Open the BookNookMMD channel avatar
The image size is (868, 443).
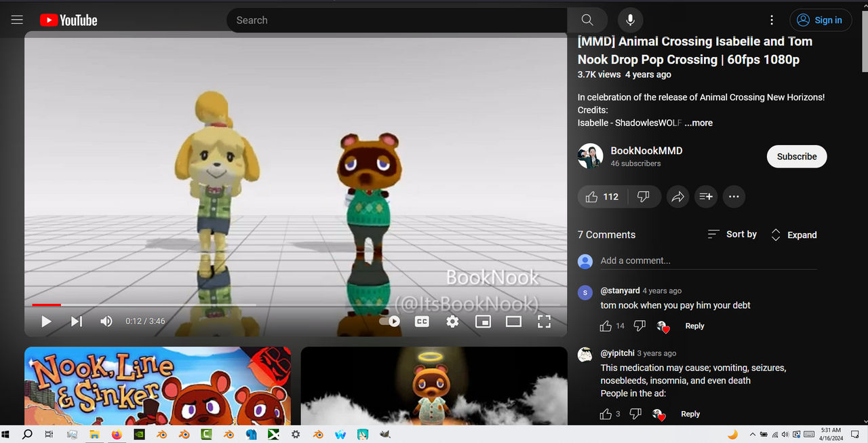click(x=590, y=156)
